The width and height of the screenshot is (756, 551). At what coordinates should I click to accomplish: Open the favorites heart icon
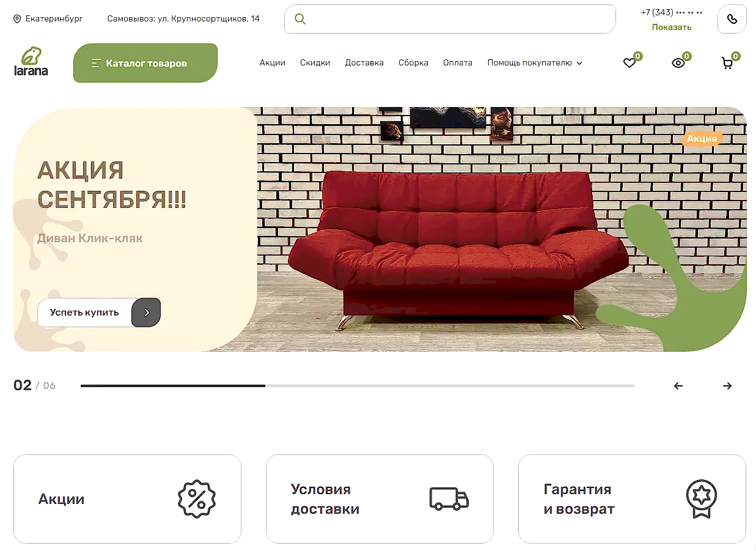(629, 62)
